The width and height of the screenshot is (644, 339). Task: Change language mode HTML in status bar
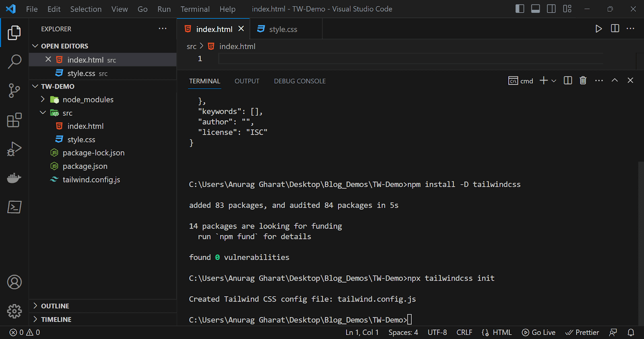502,333
